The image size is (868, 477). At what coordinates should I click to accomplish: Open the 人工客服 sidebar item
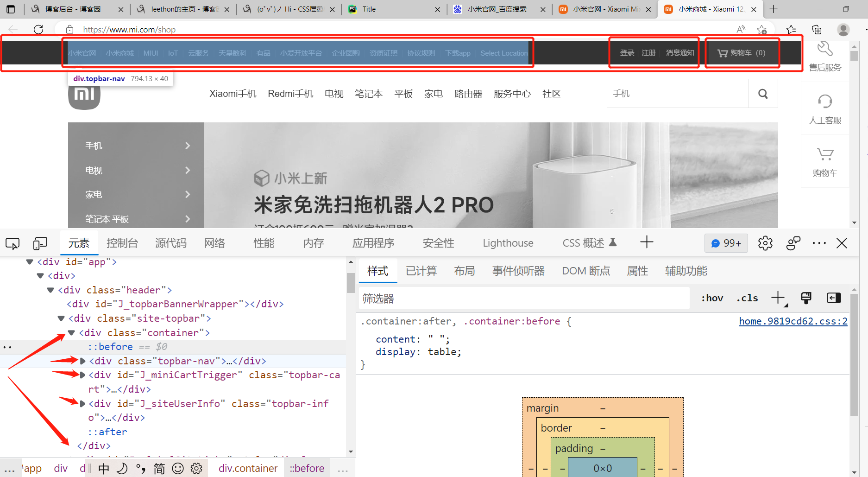tap(825, 109)
